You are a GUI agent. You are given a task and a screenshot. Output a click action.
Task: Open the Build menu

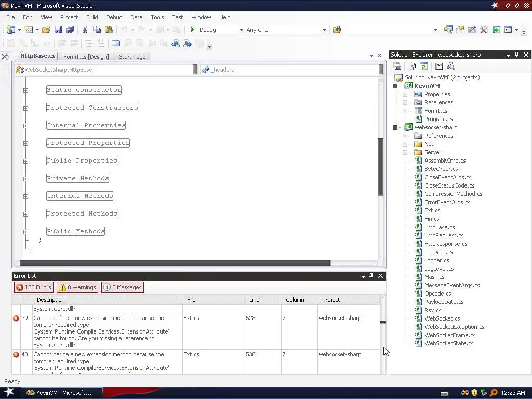(x=92, y=17)
